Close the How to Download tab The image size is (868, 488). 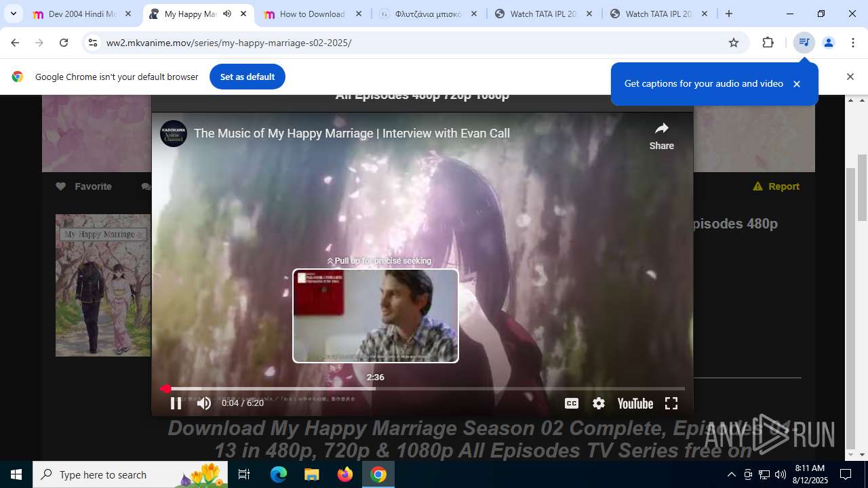[x=359, y=14]
